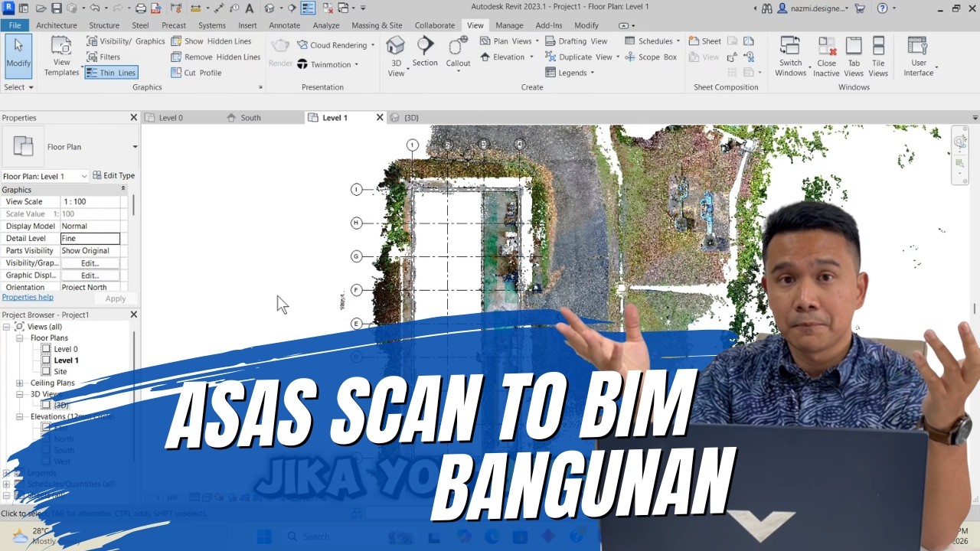The width and height of the screenshot is (980, 551).
Task: Open the Twinmotion dropdown
Action: 328,64
